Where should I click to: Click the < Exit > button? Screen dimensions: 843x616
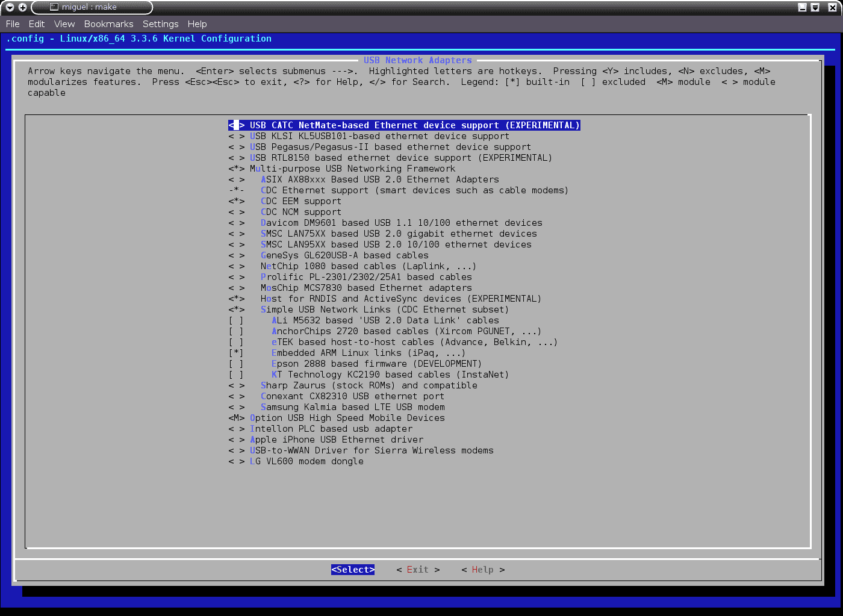coord(418,570)
